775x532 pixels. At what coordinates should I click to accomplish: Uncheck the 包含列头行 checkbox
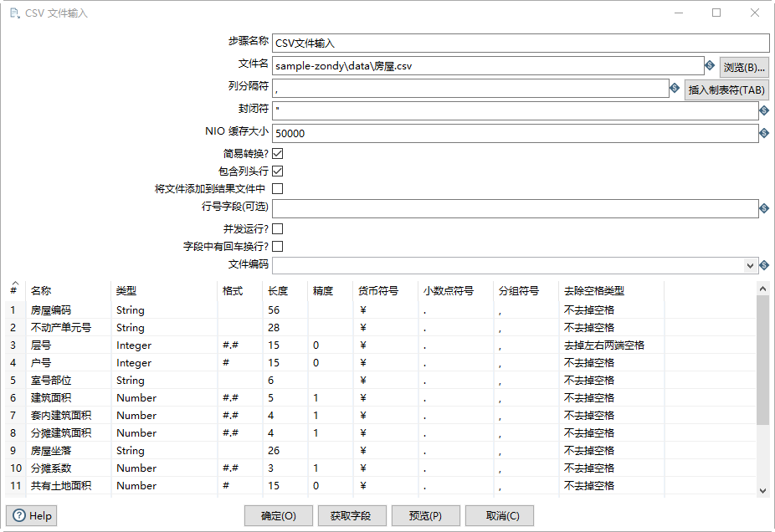tap(278, 171)
